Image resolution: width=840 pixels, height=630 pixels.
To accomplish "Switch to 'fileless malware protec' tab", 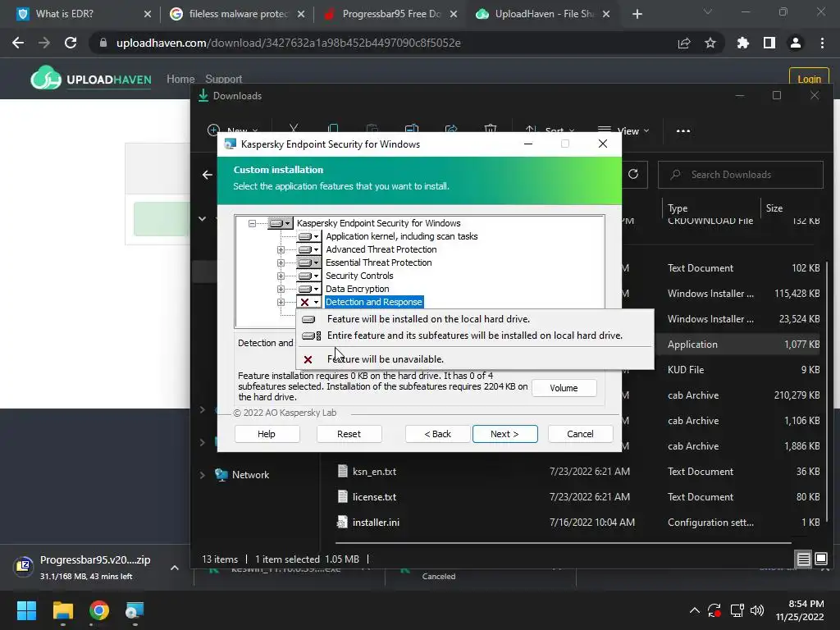I will tap(236, 14).
